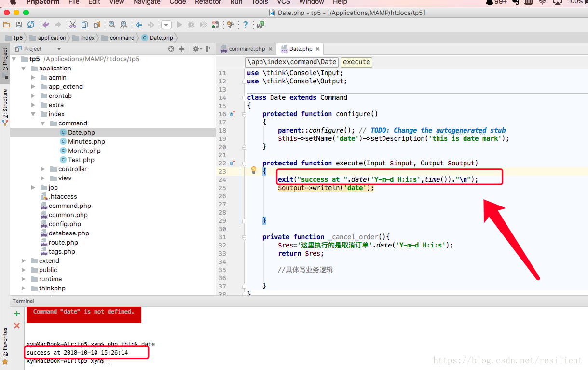Image resolution: width=588 pixels, height=370 pixels.
Task: Select config.php in the project tree
Action: [65, 224]
